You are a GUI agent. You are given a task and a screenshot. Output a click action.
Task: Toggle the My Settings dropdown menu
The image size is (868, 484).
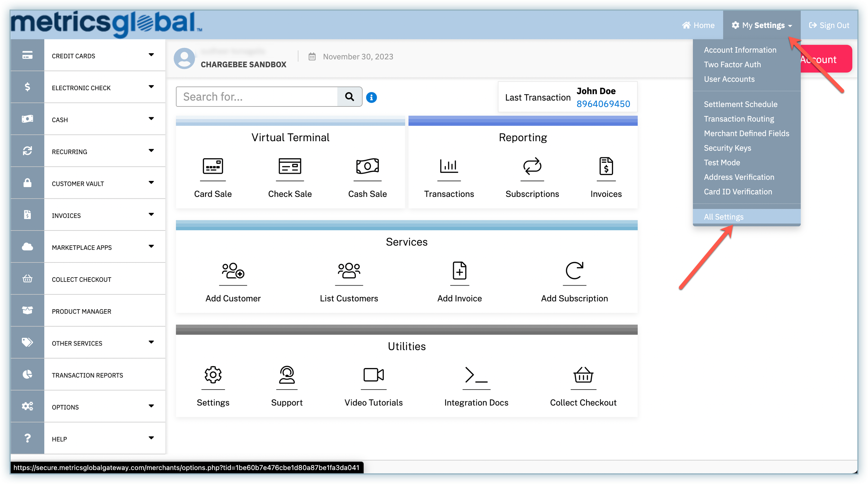pos(762,25)
